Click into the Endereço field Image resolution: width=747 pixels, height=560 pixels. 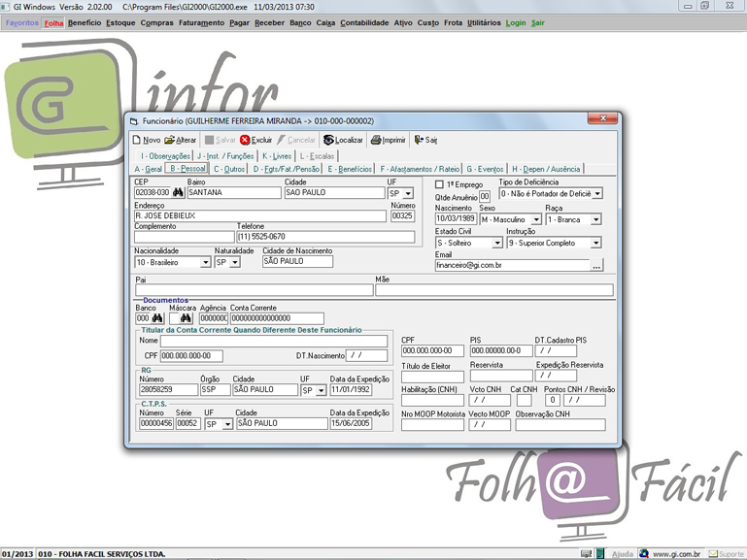click(x=260, y=216)
